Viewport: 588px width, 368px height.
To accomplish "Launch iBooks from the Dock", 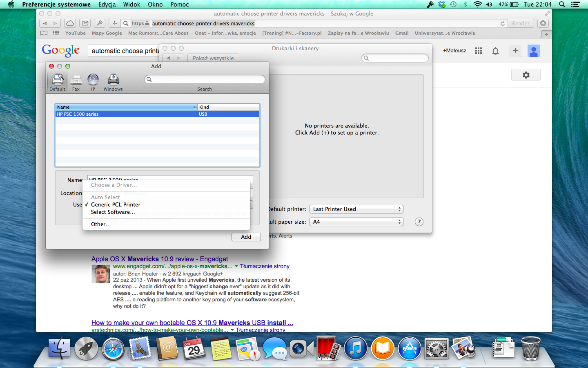I will [382, 348].
